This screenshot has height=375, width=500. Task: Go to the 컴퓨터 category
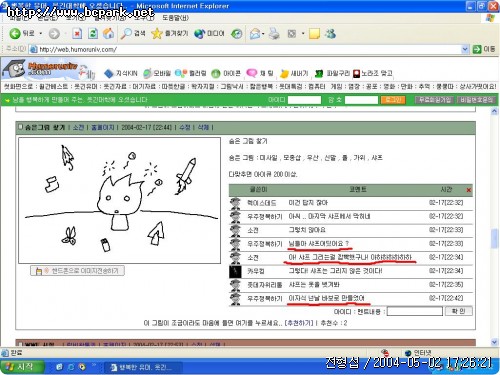click(317, 87)
